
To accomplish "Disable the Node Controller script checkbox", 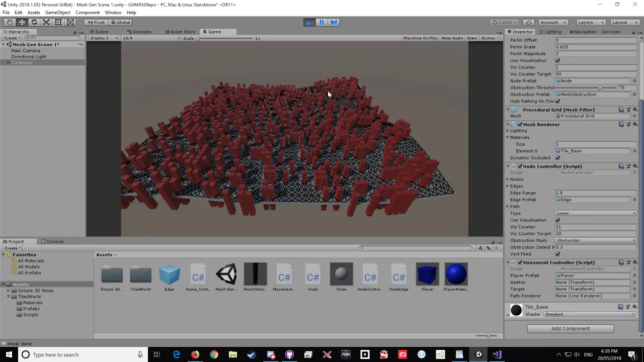I will [x=520, y=166].
